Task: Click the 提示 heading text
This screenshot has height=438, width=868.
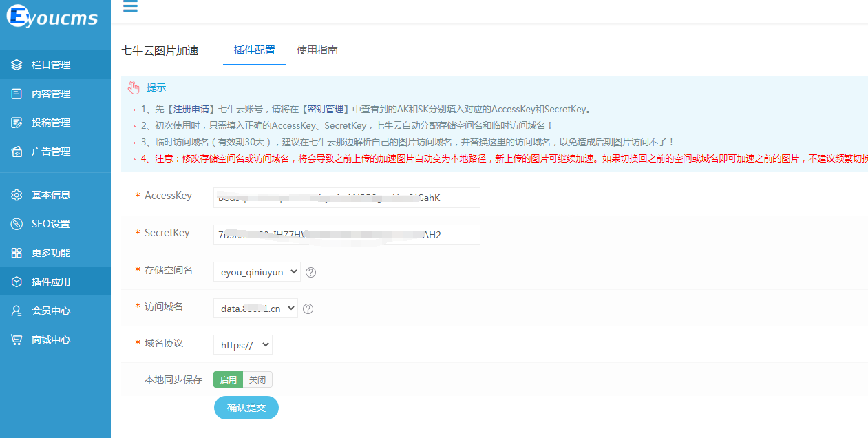Action: tap(156, 88)
